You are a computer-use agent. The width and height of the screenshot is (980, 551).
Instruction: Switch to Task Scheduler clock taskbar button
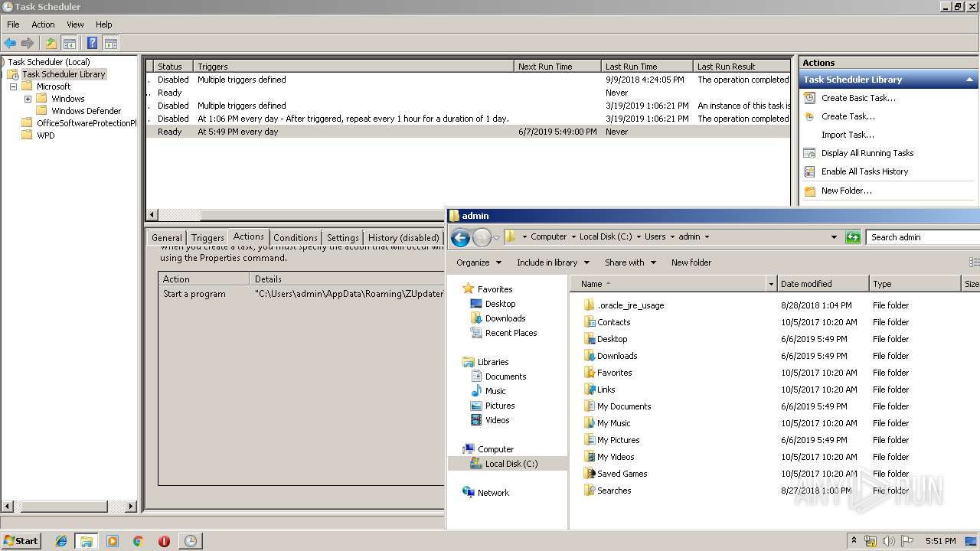point(190,541)
